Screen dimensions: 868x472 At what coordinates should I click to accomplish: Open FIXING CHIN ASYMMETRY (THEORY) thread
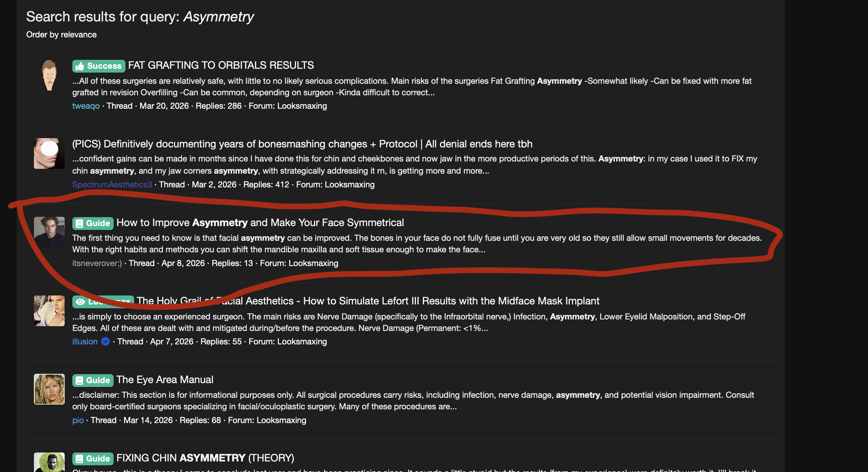pos(205,458)
